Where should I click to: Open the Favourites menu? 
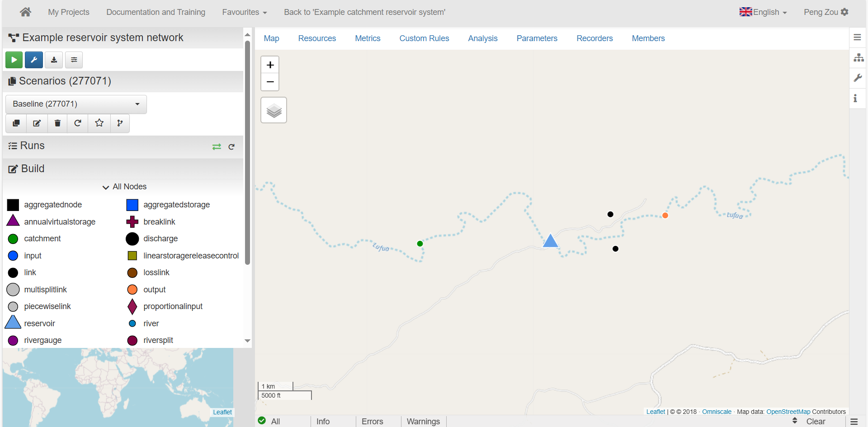[x=244, y=12]
